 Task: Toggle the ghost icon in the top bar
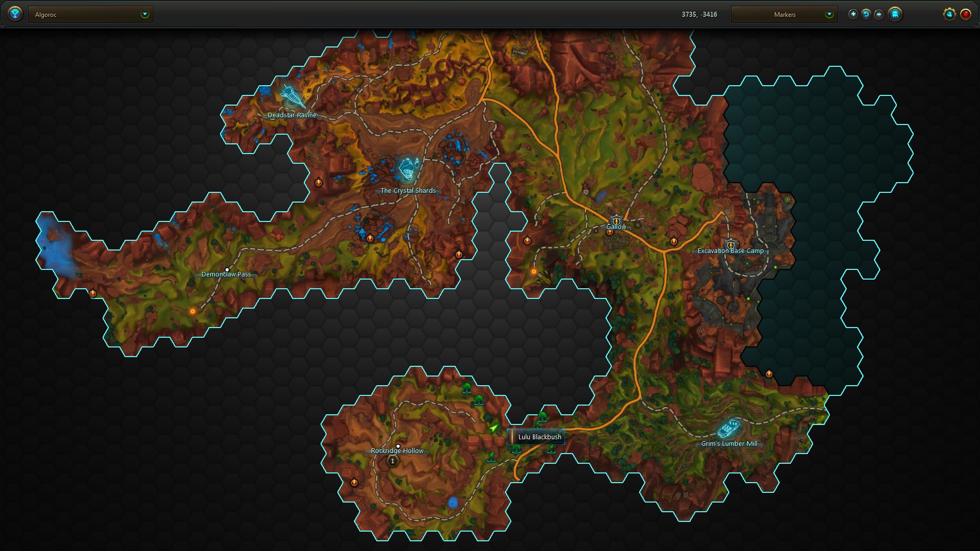tap(895, 14)
